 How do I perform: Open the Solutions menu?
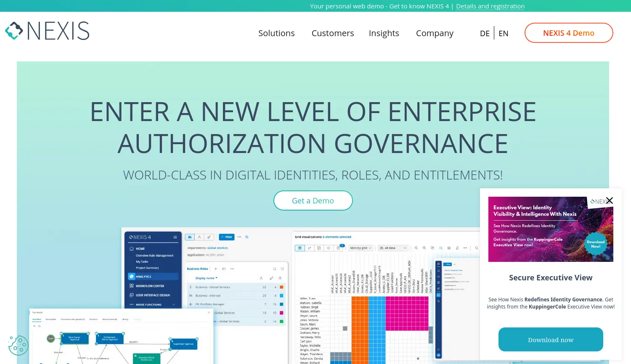point(276,33)
